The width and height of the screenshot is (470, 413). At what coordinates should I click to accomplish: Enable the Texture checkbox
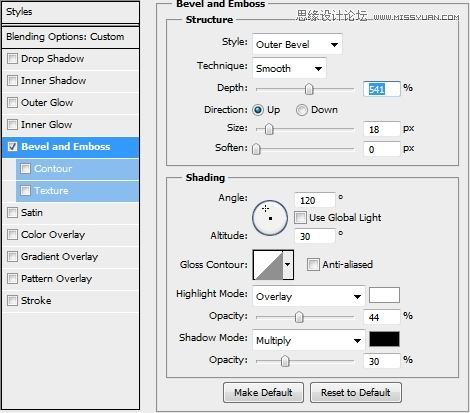[25, 191]
